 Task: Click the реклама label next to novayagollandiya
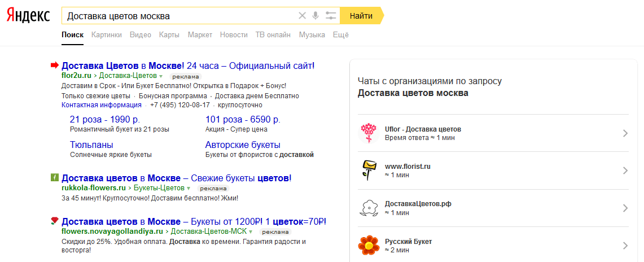(x=275, y=232)
